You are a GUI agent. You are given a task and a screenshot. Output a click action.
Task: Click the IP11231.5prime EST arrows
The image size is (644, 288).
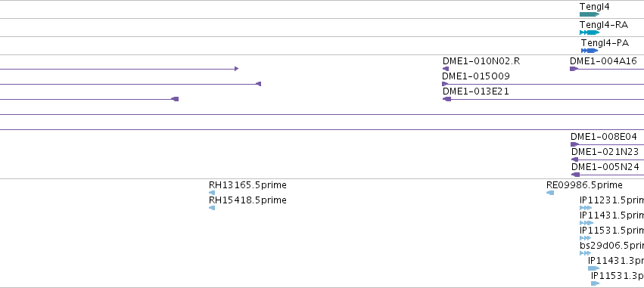tap(586, 208)
